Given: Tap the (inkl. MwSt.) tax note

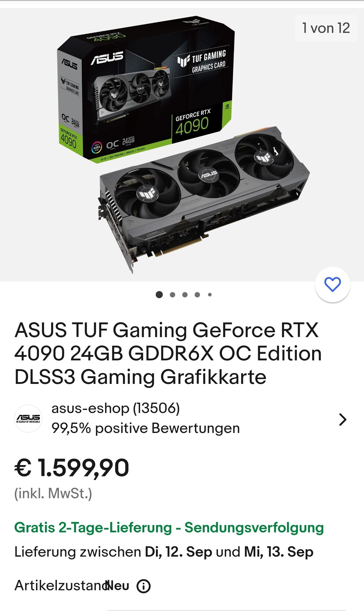Looking at the screenshot, I should click(53, 493).
